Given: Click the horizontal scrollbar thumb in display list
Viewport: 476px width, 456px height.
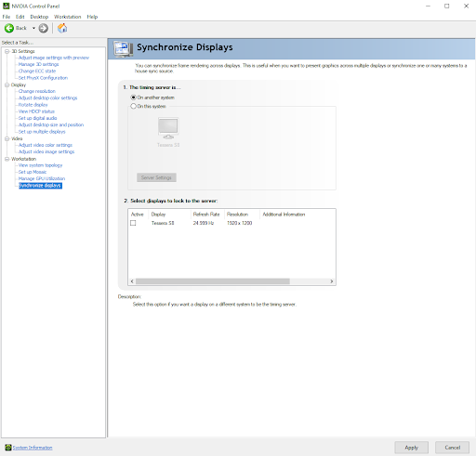Looking at the screenshot, I should click(213, 281).
